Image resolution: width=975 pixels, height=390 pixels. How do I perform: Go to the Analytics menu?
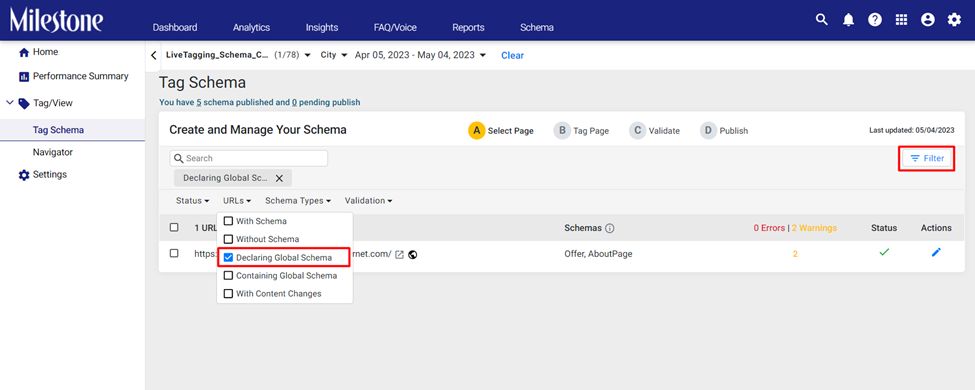[251, 27]
